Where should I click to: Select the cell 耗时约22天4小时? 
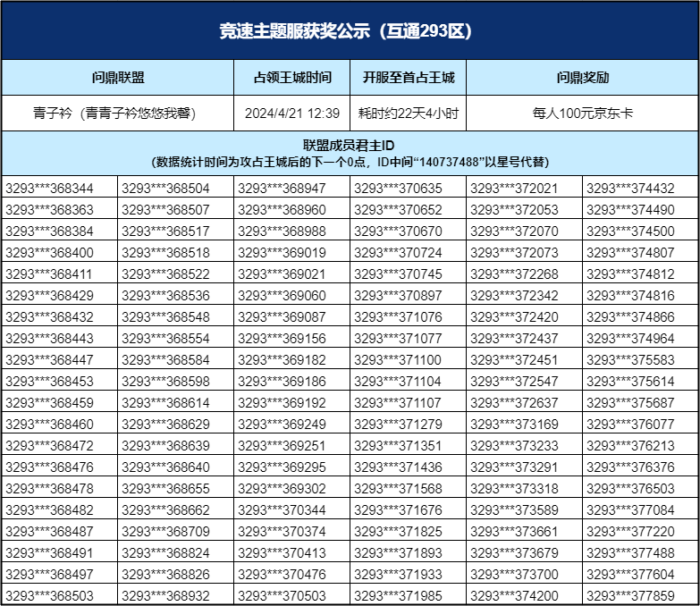pyautogui.click(x=409, y=114)
